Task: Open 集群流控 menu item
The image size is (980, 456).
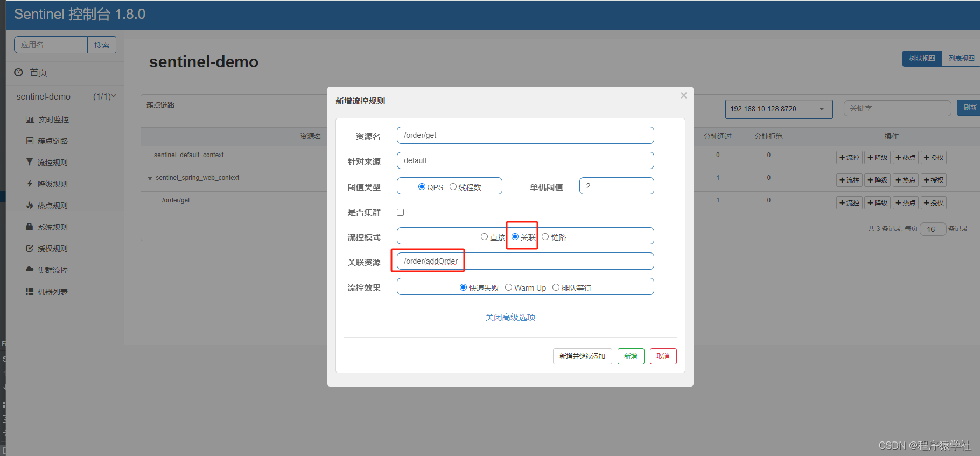Action: (x=52, y=270)
